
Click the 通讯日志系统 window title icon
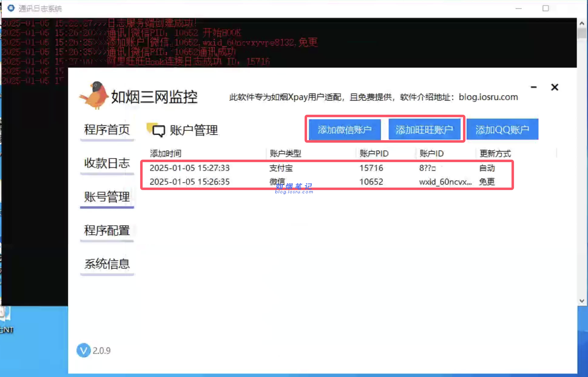11,8
